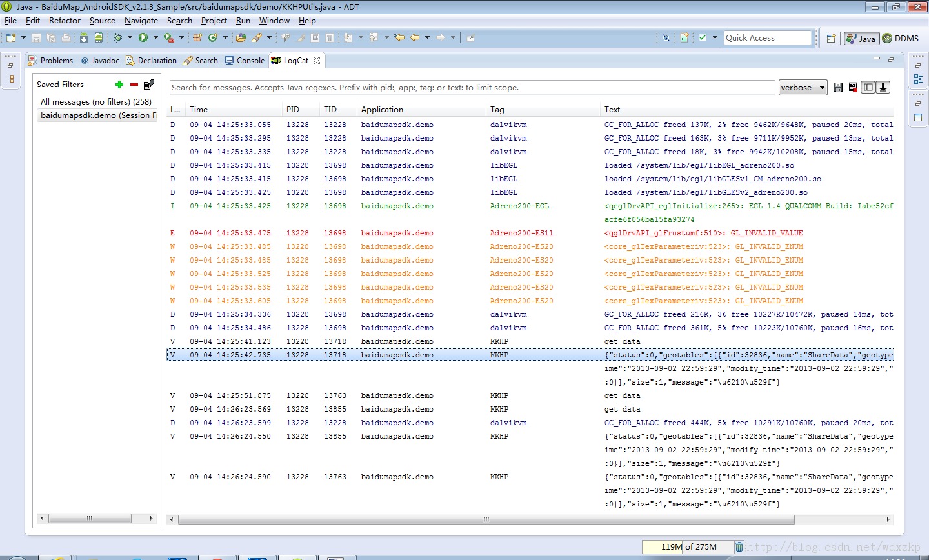This screenshot has width=929, height=560.
Task: Toggle the green check task icon
Action: (703, 38)
